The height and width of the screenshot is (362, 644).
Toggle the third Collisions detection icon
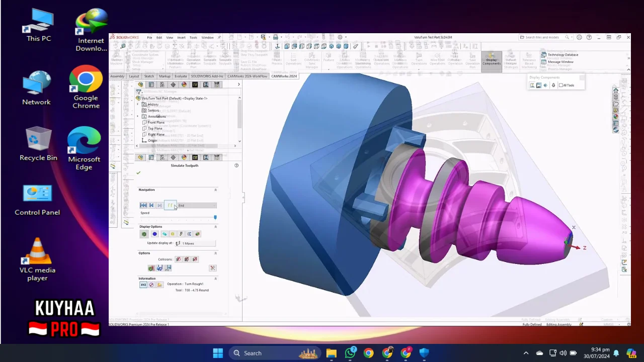[195, 259]
